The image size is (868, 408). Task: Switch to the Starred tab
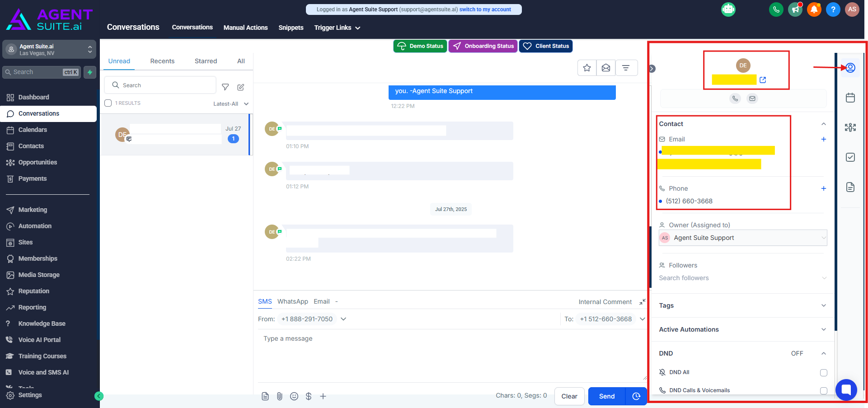pyautogui.click(x=206, y=61)
